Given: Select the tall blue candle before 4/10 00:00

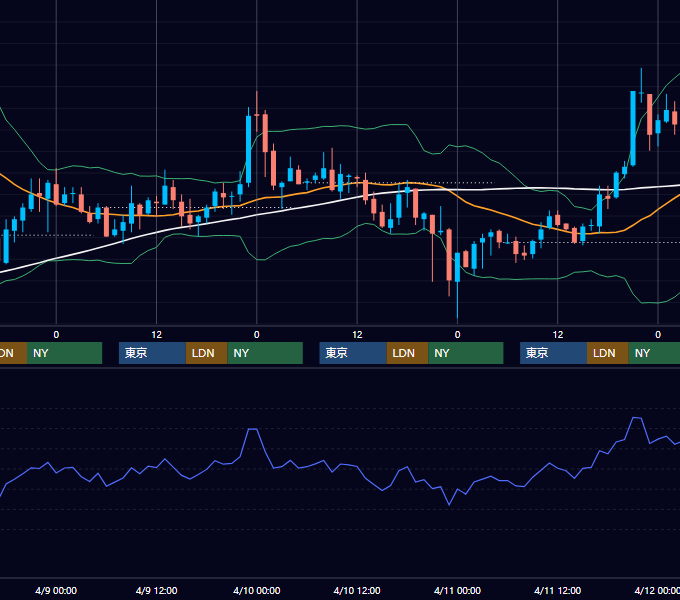Looking at the screenshot, I should [248, 149].
